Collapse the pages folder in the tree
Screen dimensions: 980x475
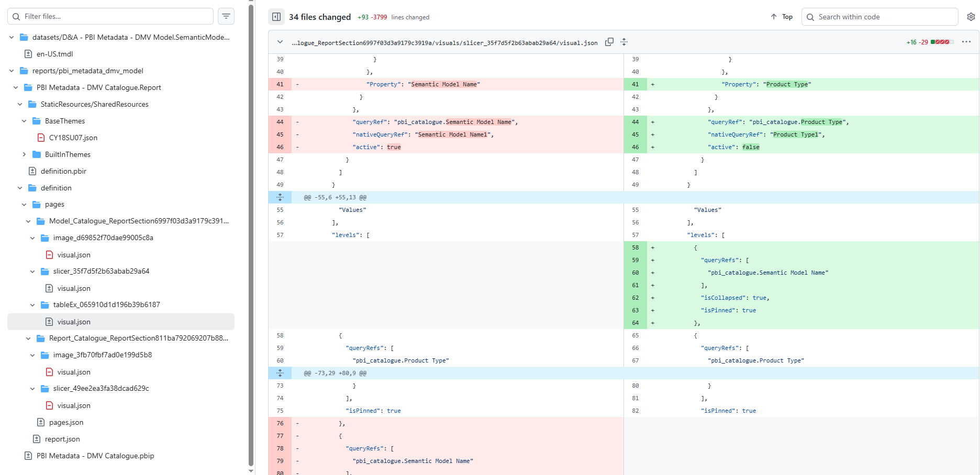[x=24, y=204]
